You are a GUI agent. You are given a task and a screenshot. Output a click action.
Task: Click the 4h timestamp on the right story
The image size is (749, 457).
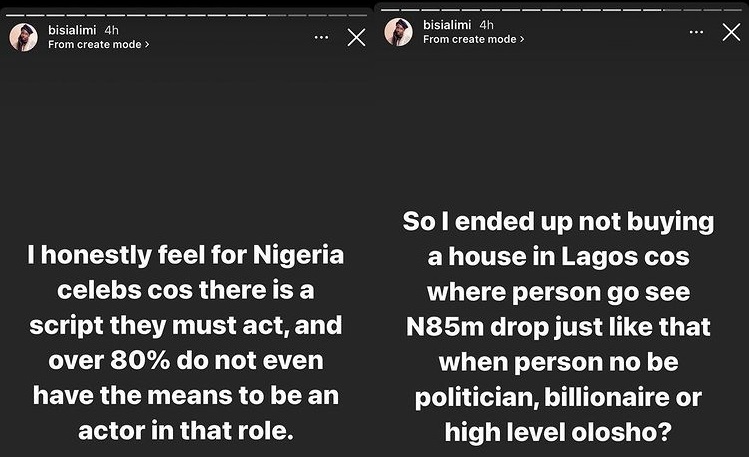[487, 24]
